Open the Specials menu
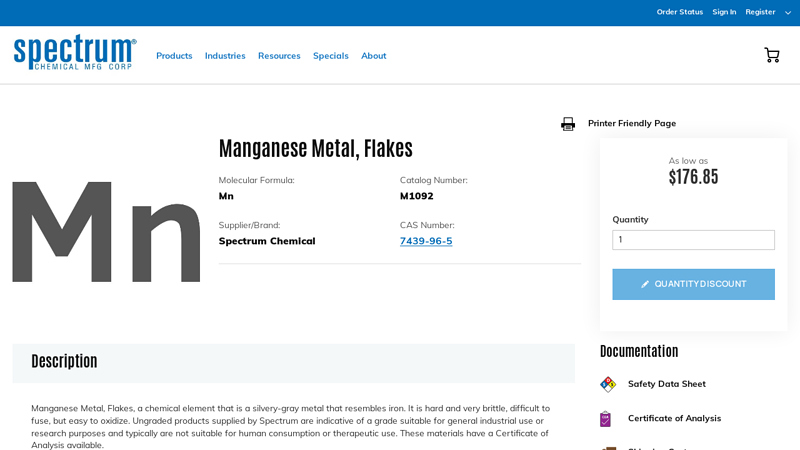Screen dimensions: 800x450 click(331, 56)
